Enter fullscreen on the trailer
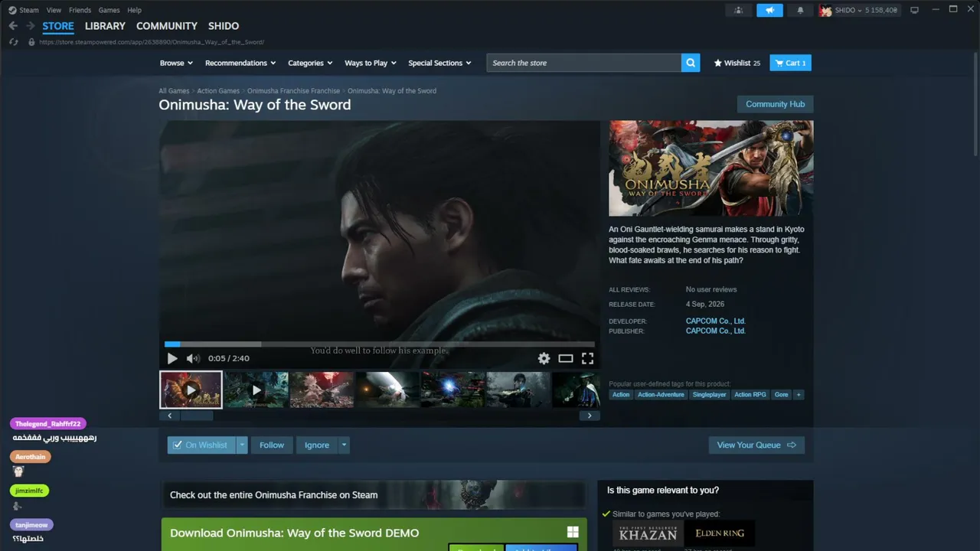 (587, 358)
